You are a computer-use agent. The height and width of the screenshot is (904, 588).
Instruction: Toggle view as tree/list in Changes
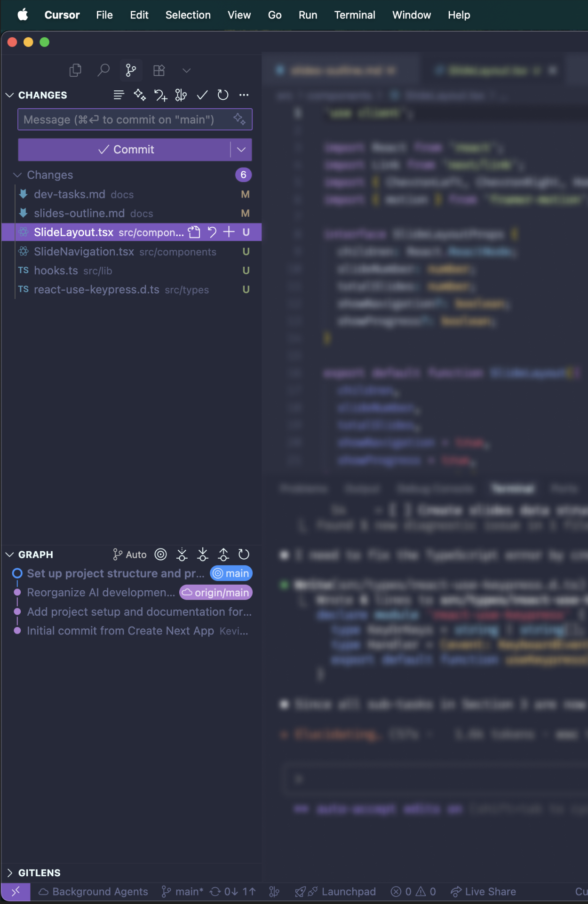[119, 95]
